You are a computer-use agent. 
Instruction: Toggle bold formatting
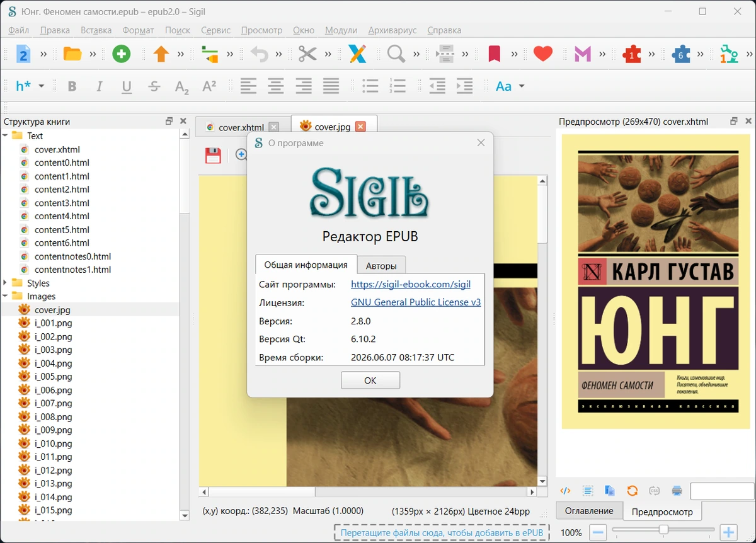[72, 86]
